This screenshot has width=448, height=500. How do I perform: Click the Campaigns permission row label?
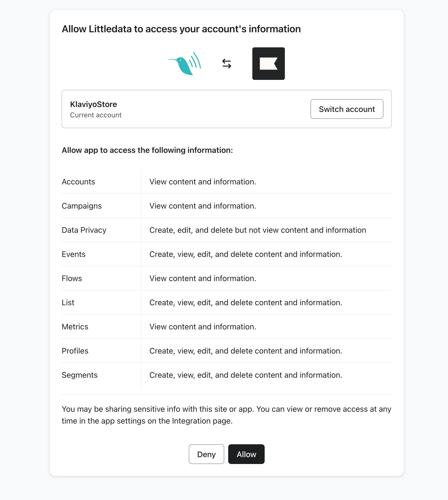click(x=82, y=206)
